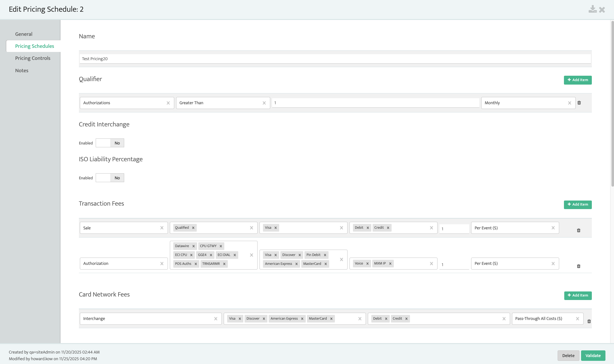Delete the Authorization transaction fee row
The width and height of the screenshot is (614, 364).
(579, 266)
